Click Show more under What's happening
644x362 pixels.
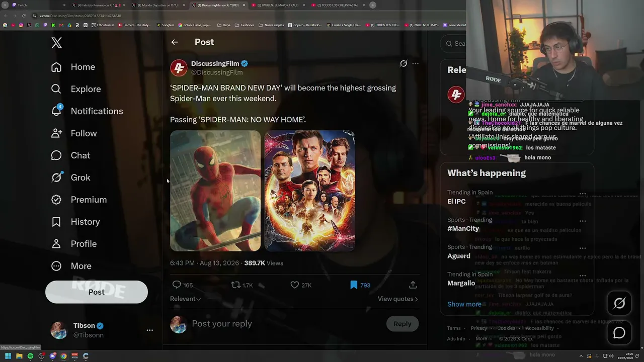click(464, 304)
